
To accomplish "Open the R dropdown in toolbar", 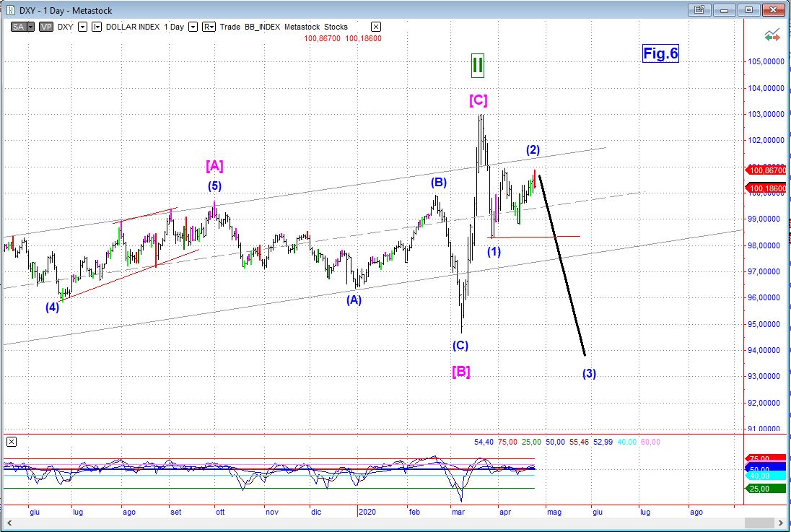I will [x=209, y=27].
